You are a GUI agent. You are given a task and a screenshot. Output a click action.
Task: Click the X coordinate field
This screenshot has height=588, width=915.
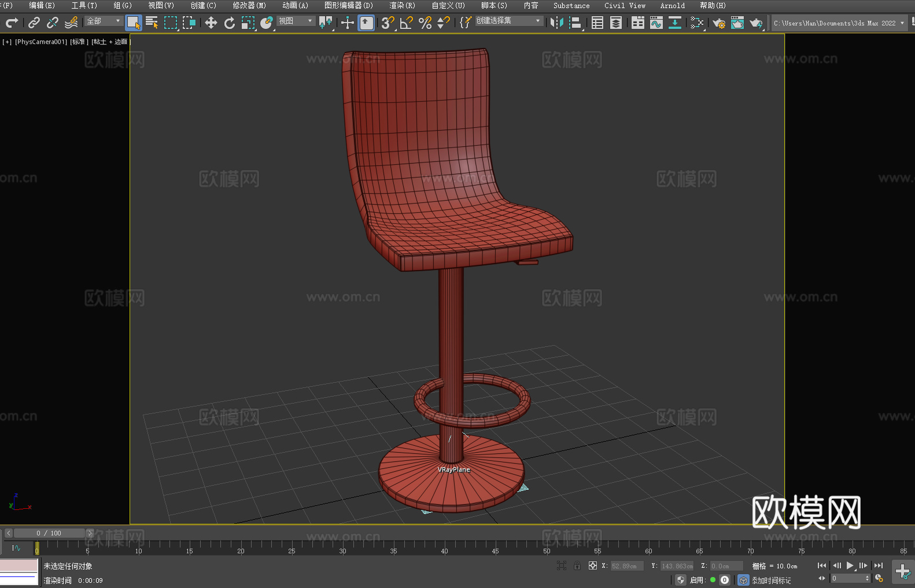[627, 566]
